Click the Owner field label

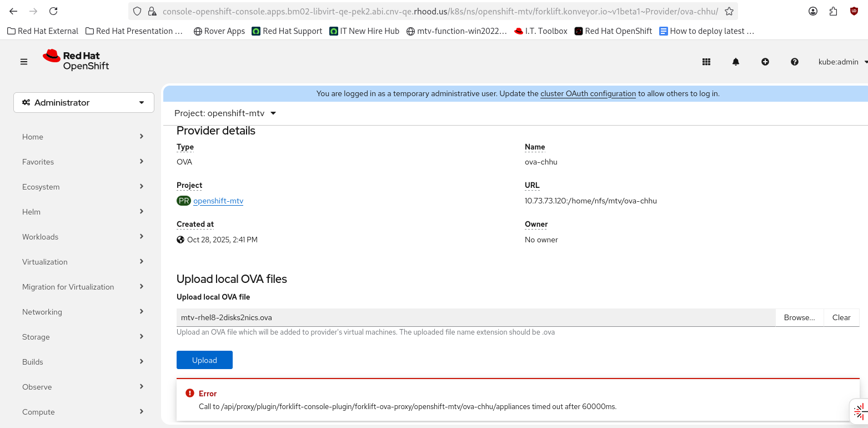coord(536,224)
